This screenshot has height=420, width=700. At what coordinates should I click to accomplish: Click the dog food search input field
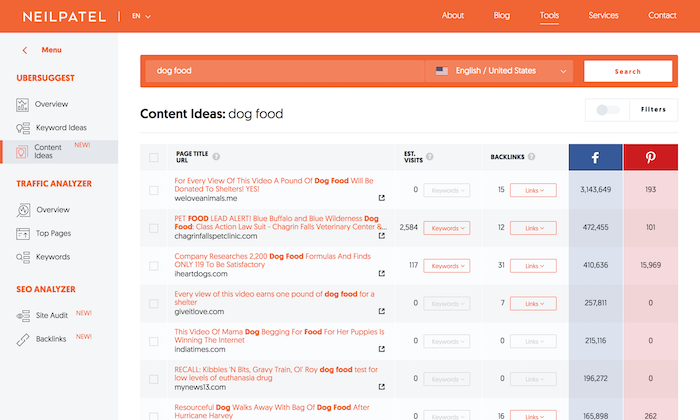285,71
